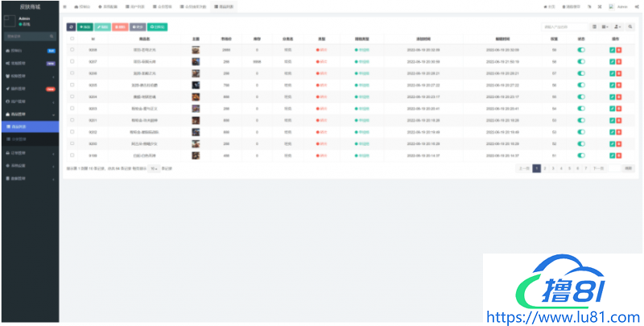The width and height of the screenshot is (644, 326).
Task: Open the rows-per-page dropdown showing 10
Action: coord(154,168)
